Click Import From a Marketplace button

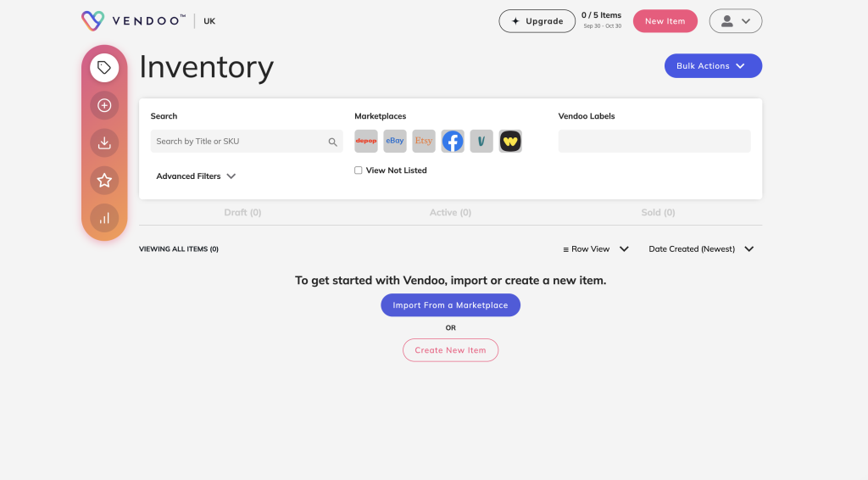(450, 305)
